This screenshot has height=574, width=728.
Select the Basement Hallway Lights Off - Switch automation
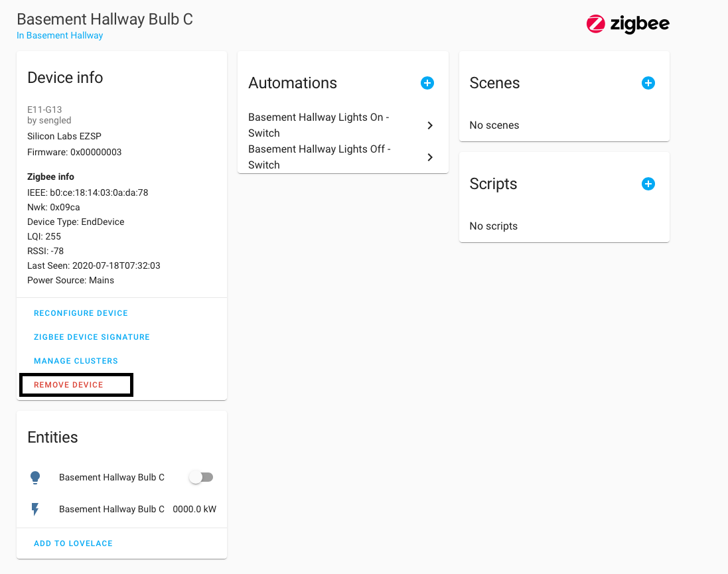click(x=319, y=157)
